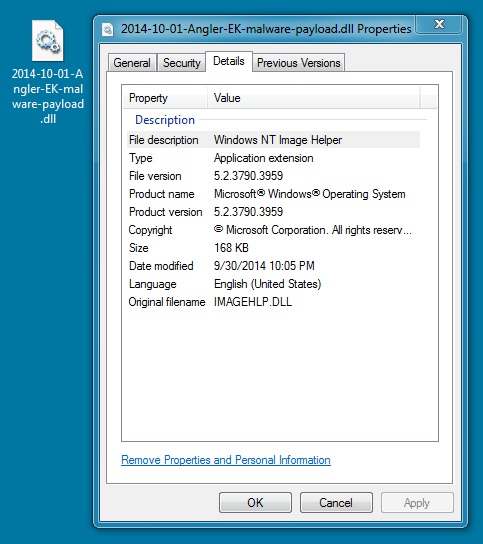Open Remove Properties and Personal Information link
This screenshot has width=483, height=544.
(x=226, y=460)
